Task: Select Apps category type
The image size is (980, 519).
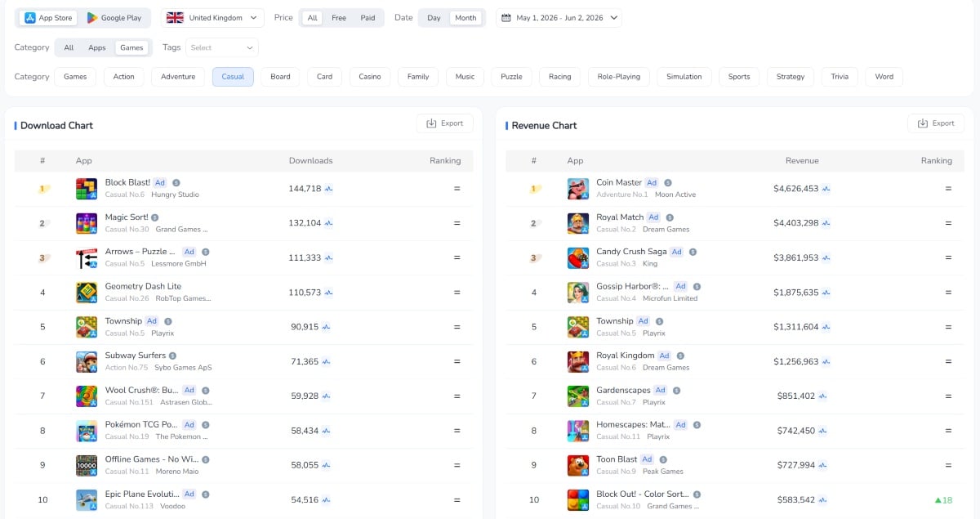Action: (x=97, y=47)
